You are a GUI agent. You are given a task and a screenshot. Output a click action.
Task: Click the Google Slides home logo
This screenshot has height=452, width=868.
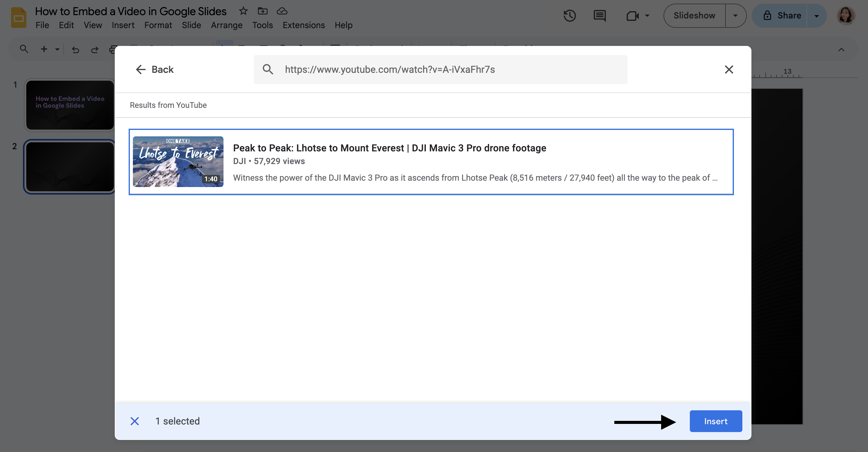[18, 18]
